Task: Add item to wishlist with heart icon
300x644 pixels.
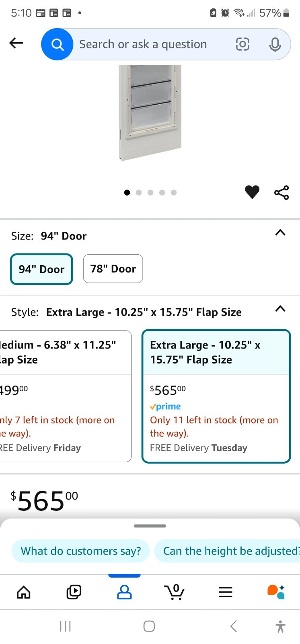Action: pyautogui.click(x=252, y=192)
